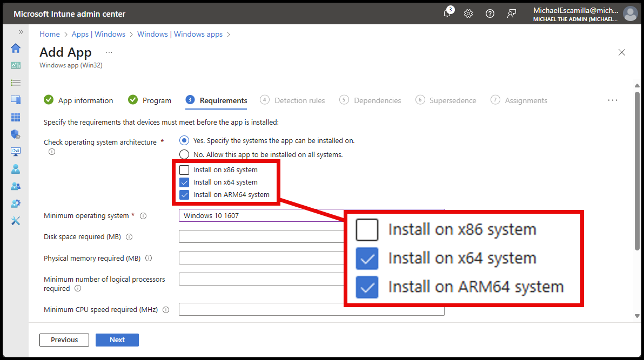
Task: Open the Users icon in the sidebar
Action: pyautogui.click(x=15, y=169)
